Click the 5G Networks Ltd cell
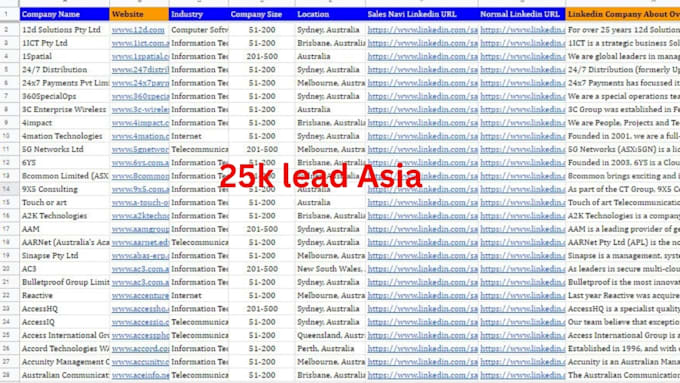 [64, 149]
